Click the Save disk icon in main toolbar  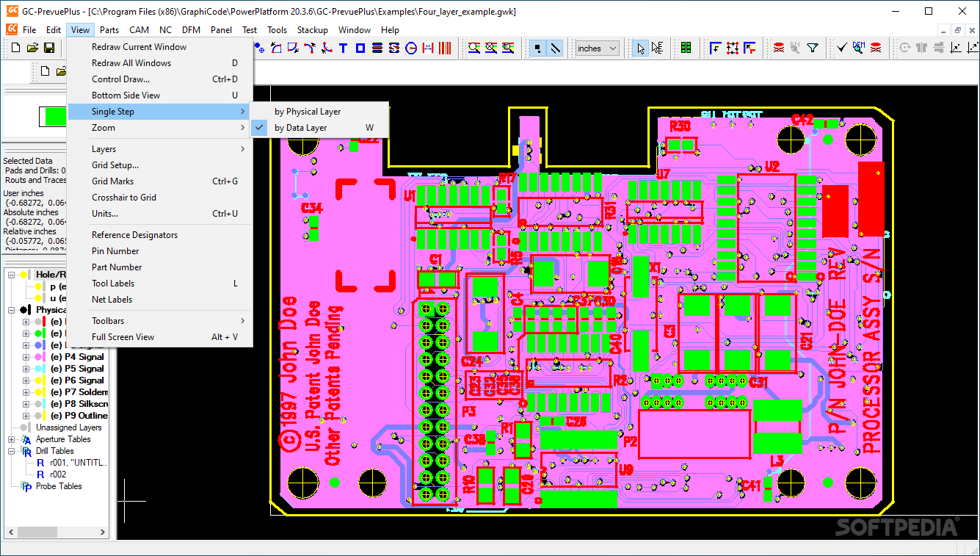[49, 48]
